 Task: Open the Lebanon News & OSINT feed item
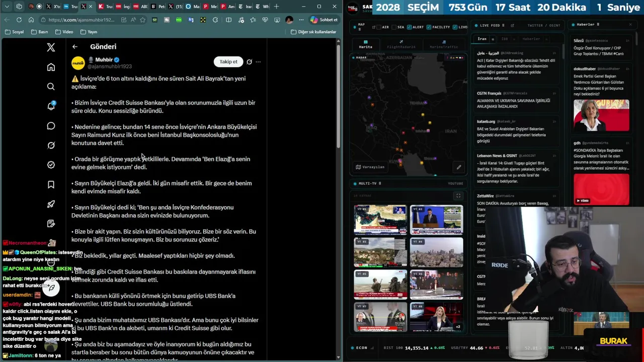[x=516, y=168]
